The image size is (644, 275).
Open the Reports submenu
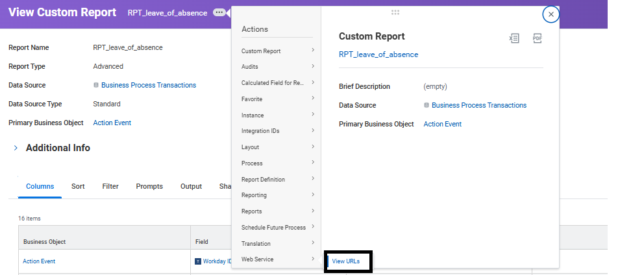(x=278, y=211)
